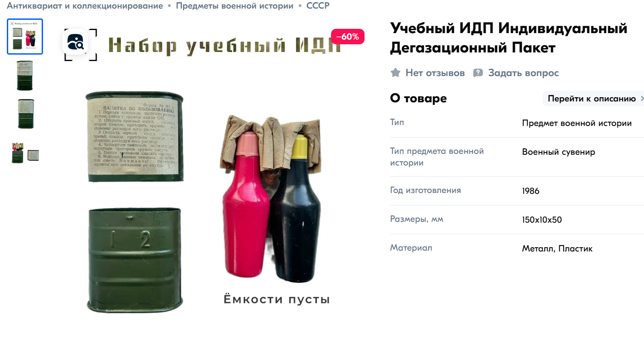The height and width of the screenshot is (337, 644).
Task: Go to Предметы военной истории breadcrumb
Action: [x=235, y=6]
